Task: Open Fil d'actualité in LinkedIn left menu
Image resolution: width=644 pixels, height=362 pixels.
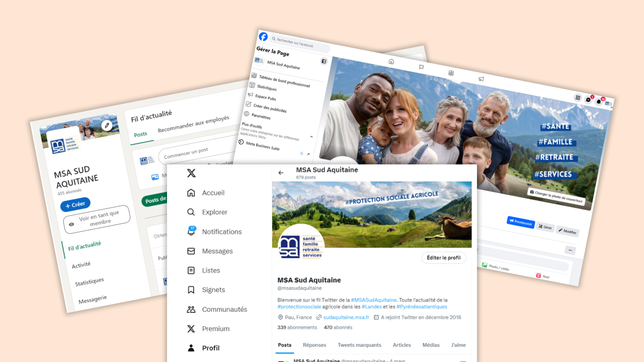Action: coord(85,246)
